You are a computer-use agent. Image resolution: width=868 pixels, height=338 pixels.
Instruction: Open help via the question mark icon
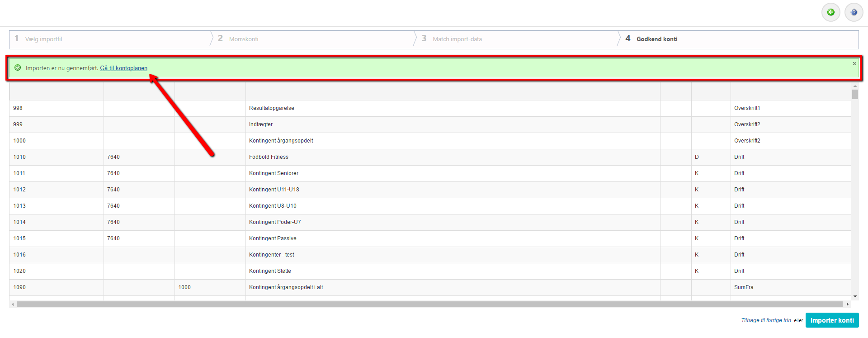[854, 12]
